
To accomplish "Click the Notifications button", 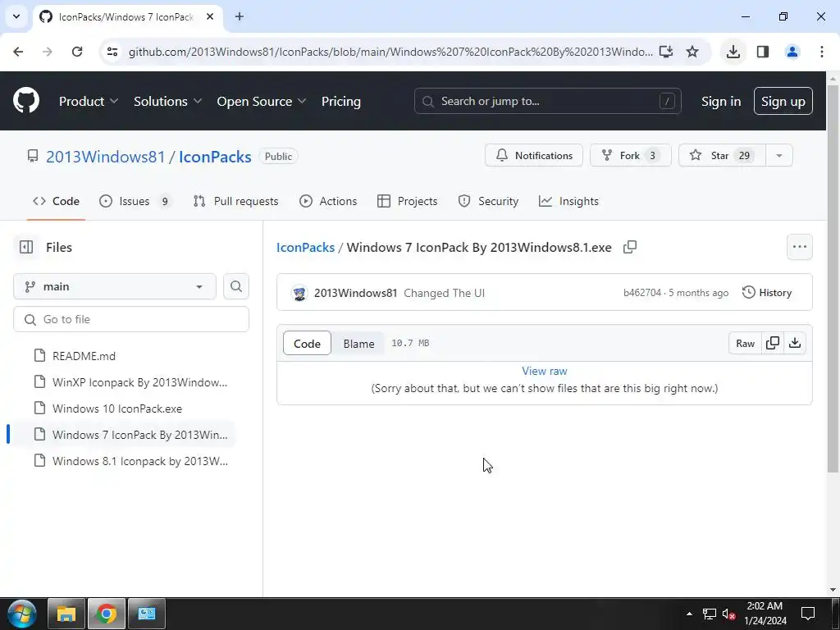I will tap(533, 155).
